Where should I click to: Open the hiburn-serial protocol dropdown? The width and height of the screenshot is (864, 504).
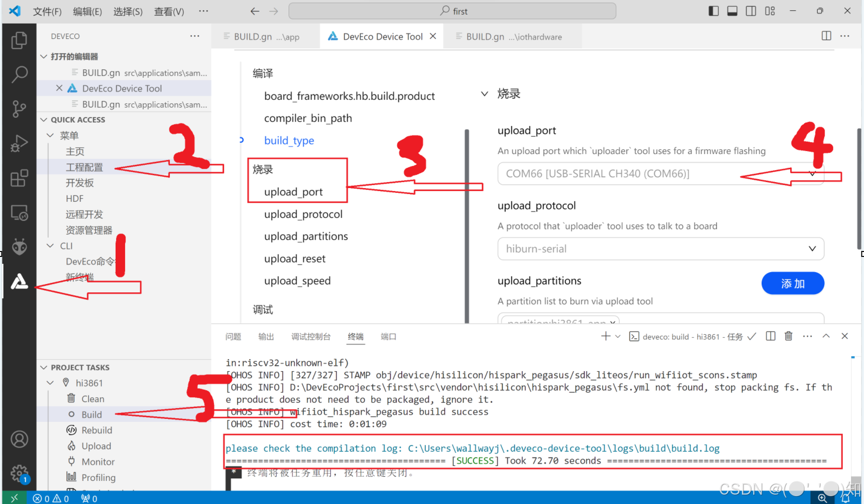(661, 249)
